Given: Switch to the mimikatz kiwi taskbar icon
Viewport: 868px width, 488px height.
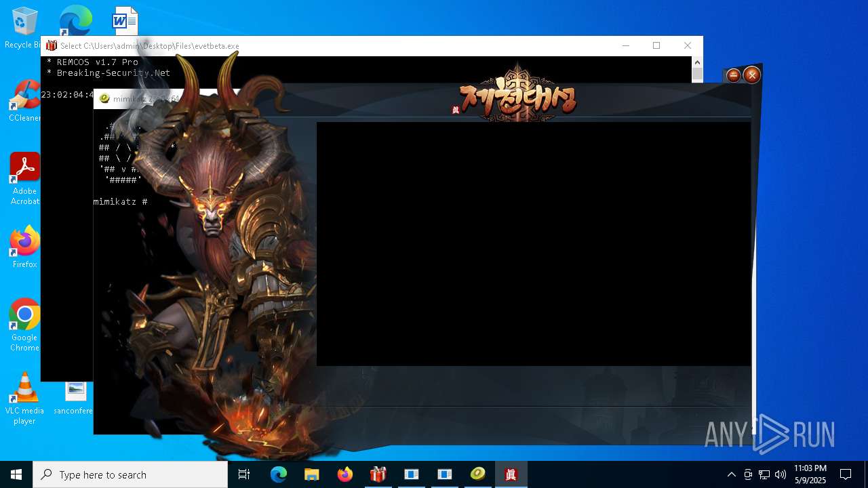Looking at the screenshot, I should pyautogui.click(x=477, y=474).
